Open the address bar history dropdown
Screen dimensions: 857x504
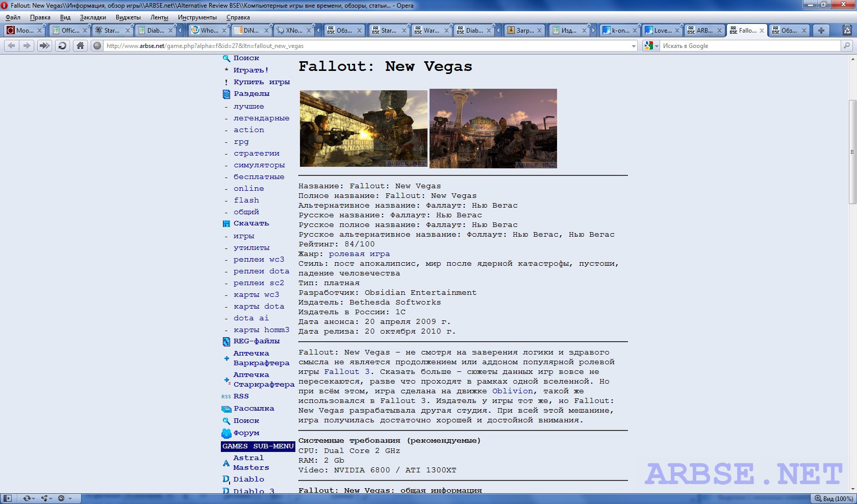(x=634, y=46)
